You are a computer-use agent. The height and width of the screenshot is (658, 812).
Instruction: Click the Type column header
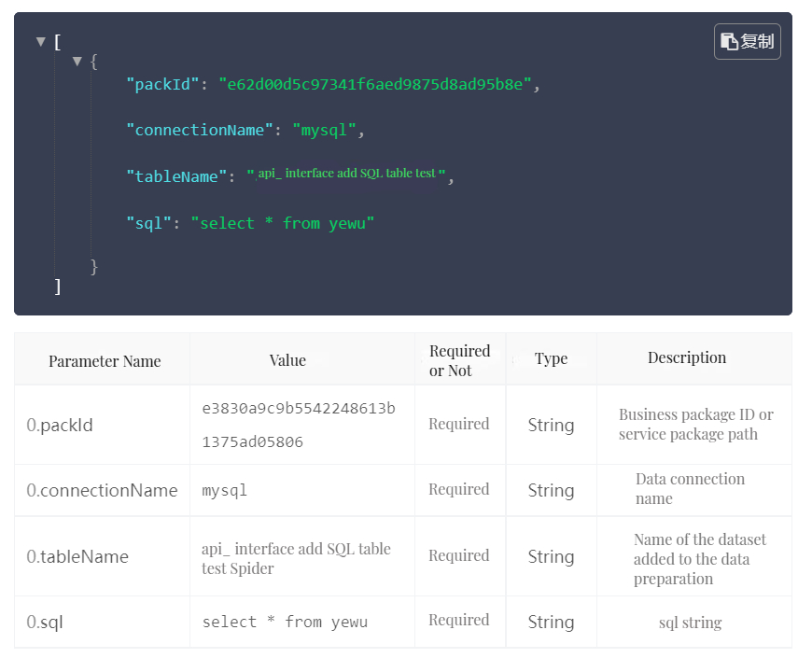pyautogui.click(x=551, y=358)
